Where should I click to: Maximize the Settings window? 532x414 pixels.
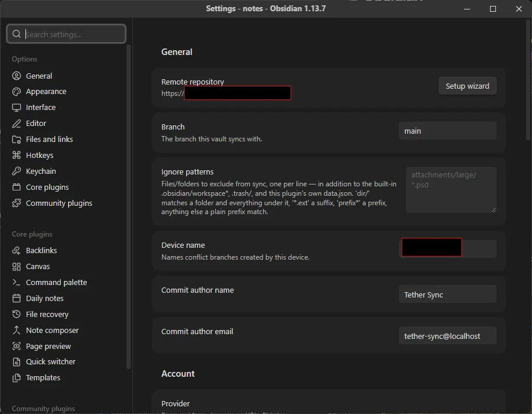click(493, 9)
